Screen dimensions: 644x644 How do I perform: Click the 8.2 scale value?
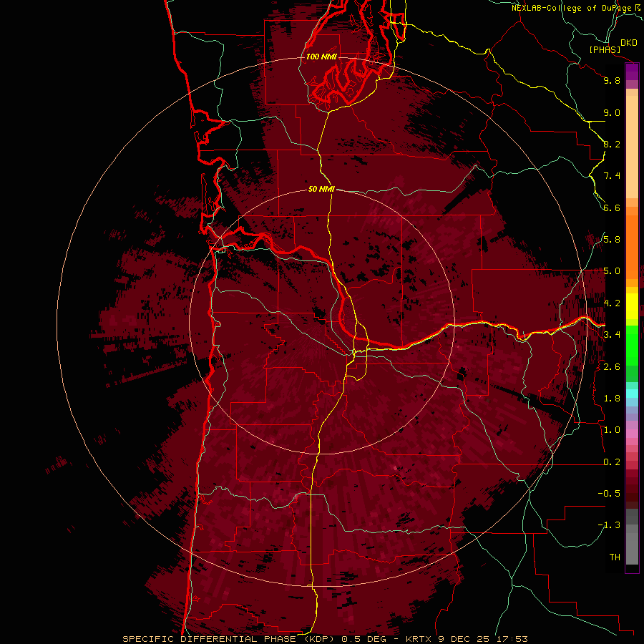click(612, 144)
